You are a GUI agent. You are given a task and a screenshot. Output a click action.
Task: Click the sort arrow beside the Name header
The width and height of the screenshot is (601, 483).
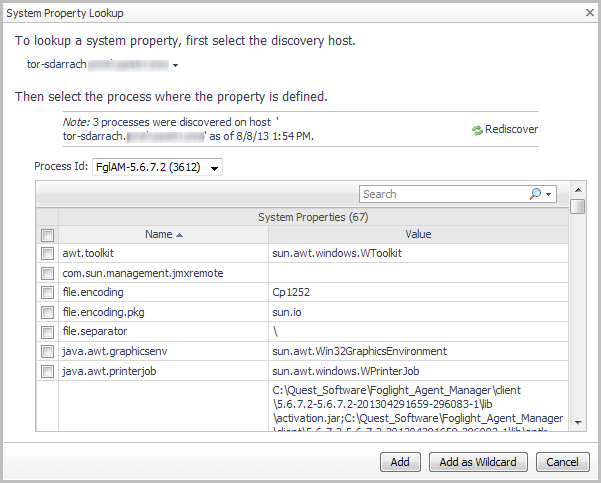(x=180, y=235)
